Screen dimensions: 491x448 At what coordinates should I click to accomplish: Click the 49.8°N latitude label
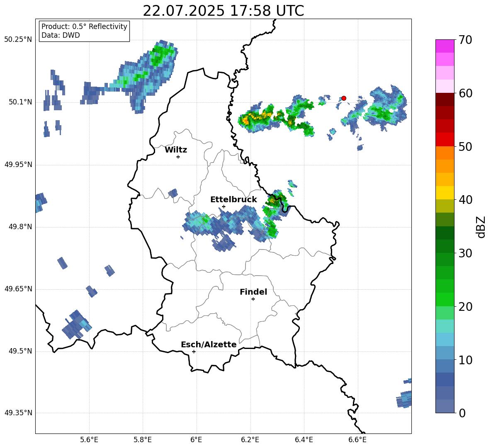(20, 227)
